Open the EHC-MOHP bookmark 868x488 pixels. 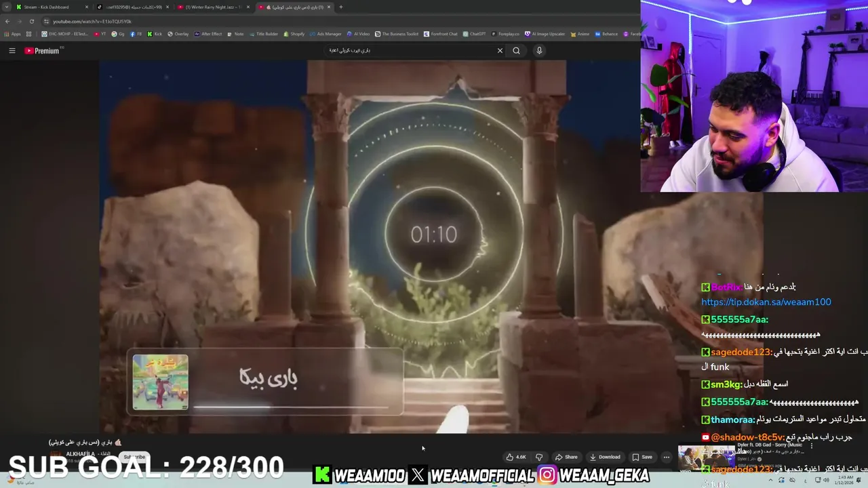[65, 34]
